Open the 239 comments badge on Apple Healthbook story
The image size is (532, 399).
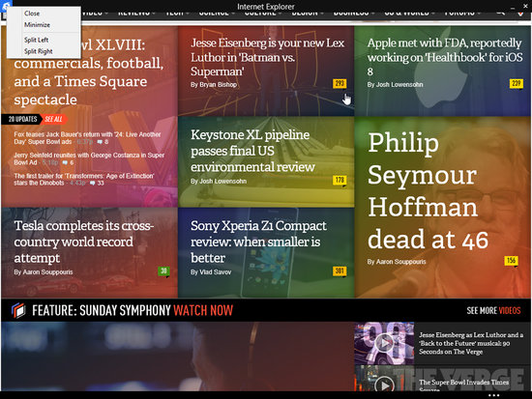[x=517, y=84]
